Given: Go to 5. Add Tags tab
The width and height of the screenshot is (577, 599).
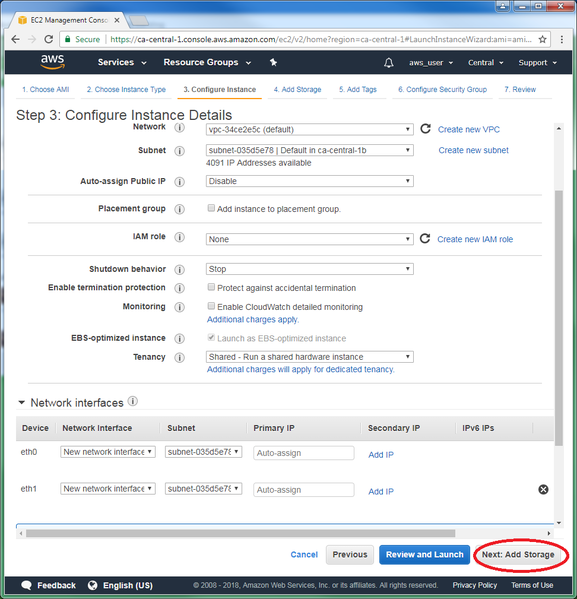Looking at the screenshot, I should [x=358, y=89].
